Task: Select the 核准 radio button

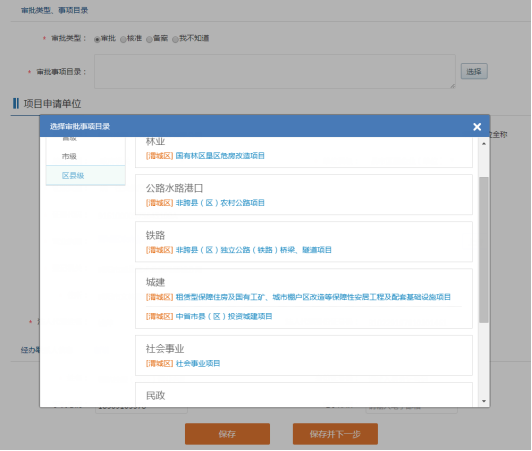Action: click(x=123, y=39)
